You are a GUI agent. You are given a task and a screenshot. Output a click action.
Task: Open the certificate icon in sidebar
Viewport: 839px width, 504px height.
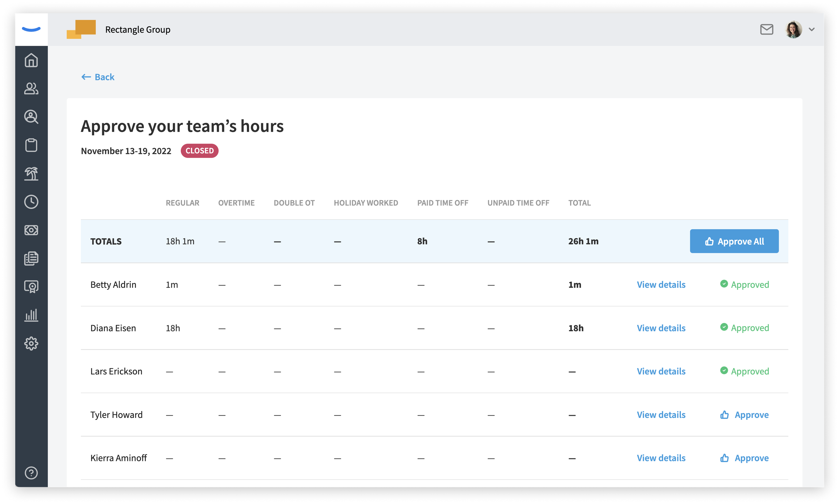tap(31, 287)
